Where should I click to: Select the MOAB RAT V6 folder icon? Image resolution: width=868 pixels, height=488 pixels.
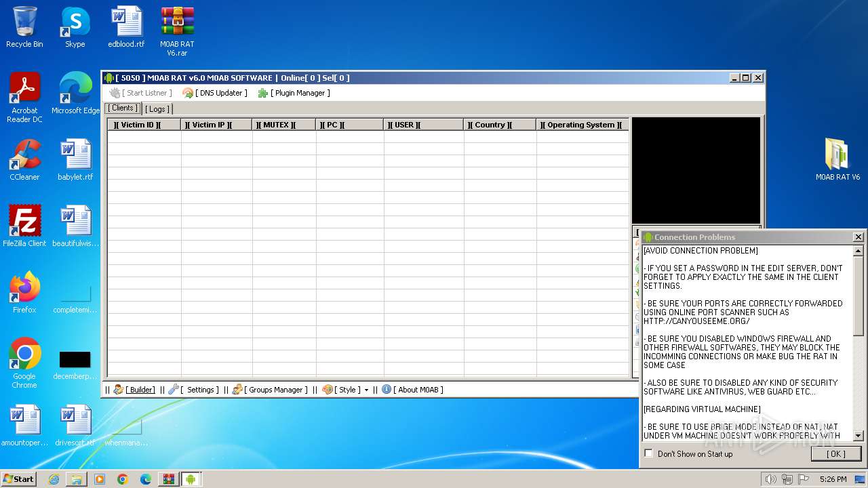tap(837, 160)
